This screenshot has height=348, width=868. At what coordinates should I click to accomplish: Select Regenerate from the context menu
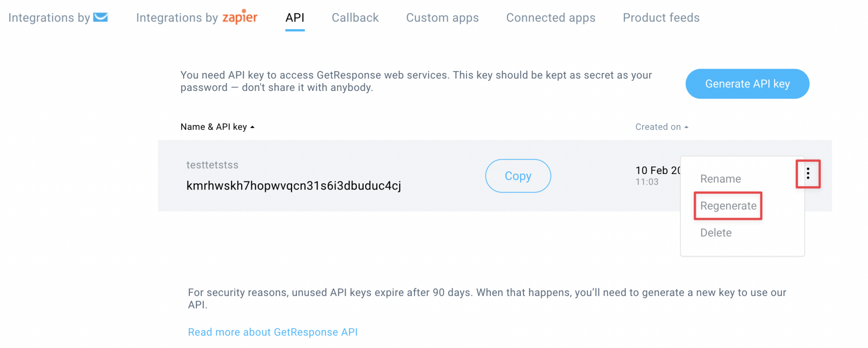[728, 206]
